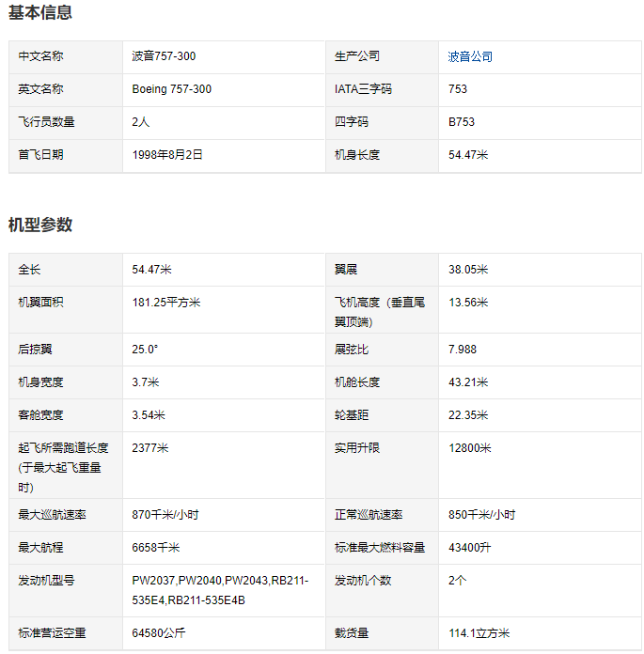Select the 翼展 label
This screenshot has width=644, height=654.
pos(346,270)
